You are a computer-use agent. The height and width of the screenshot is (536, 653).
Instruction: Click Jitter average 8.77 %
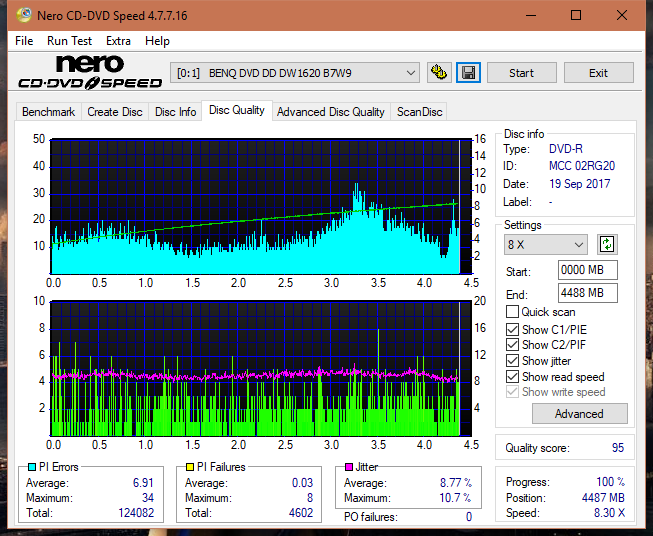[456, 483]
